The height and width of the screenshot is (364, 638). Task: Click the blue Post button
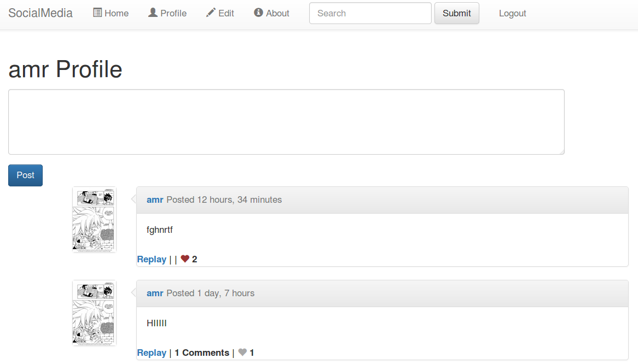pos(25,175)
